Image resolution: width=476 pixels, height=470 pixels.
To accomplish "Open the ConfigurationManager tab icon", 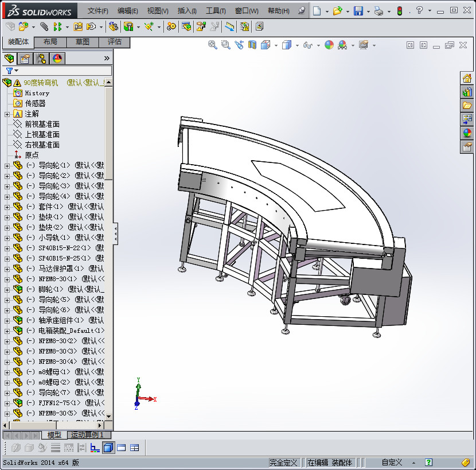I will (41, 59).
